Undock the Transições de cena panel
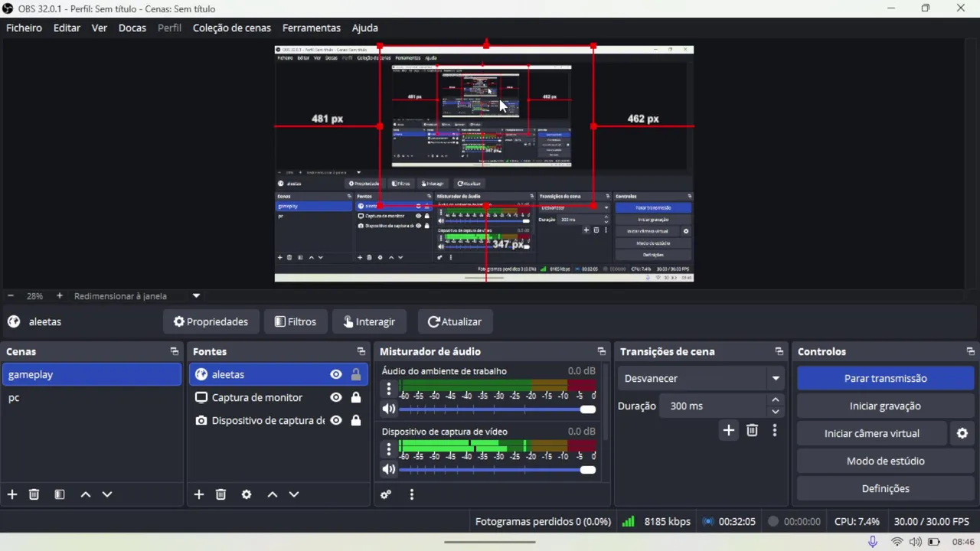Screen dimensions: 980x551 tap(779, 351)
